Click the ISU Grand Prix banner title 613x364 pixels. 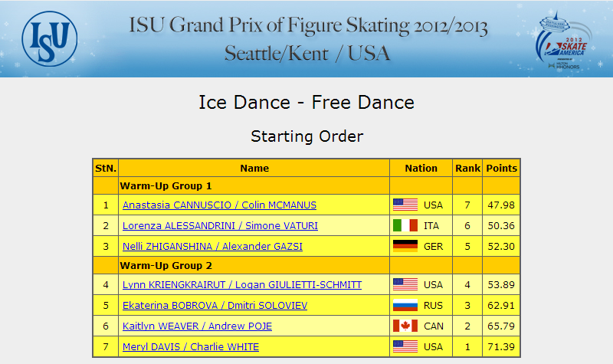tap(308, 39)
